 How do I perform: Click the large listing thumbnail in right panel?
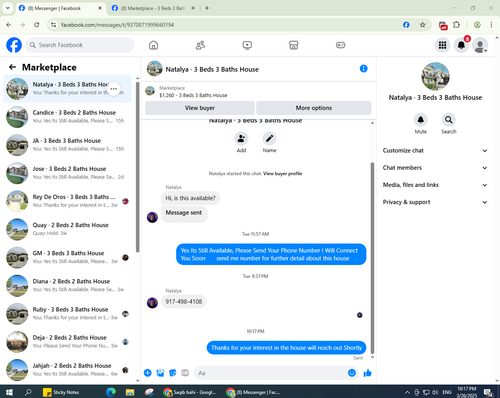435,76
